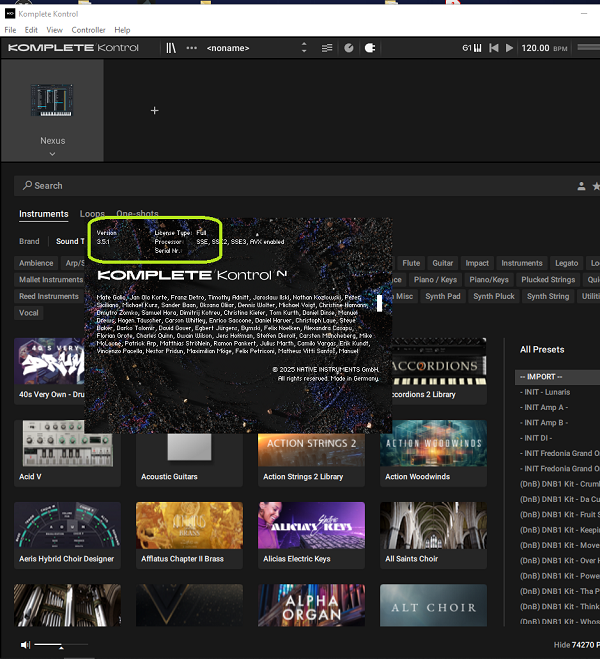The image size is (600, 659).
Task: Toggle the Guitar tag filter
Action: click(x=443, y=263)
